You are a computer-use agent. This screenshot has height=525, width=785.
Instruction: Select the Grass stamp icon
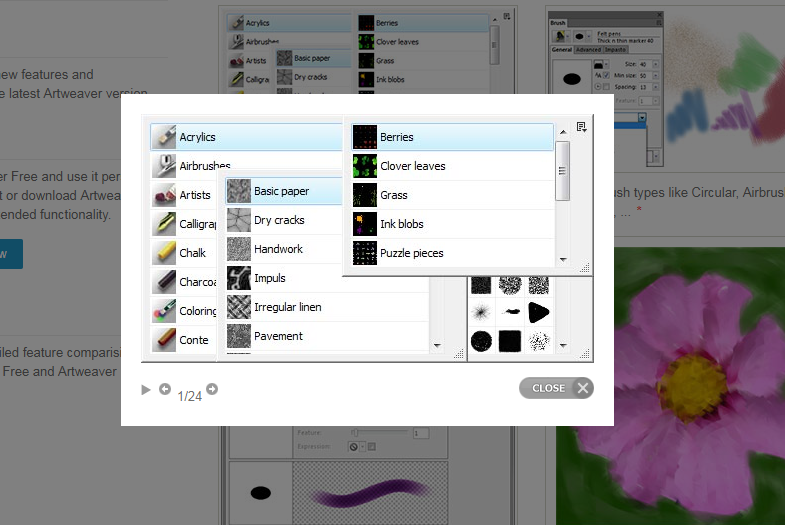pyautogui.click(x=365, y=195)
